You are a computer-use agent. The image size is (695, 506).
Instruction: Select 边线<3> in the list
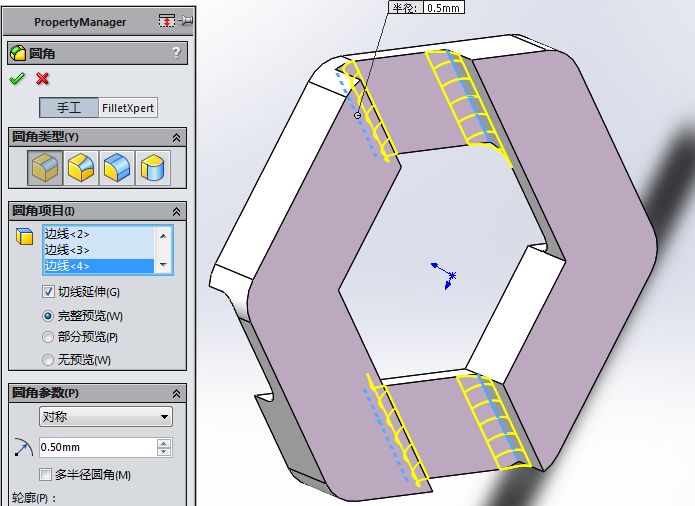[98, 250]
